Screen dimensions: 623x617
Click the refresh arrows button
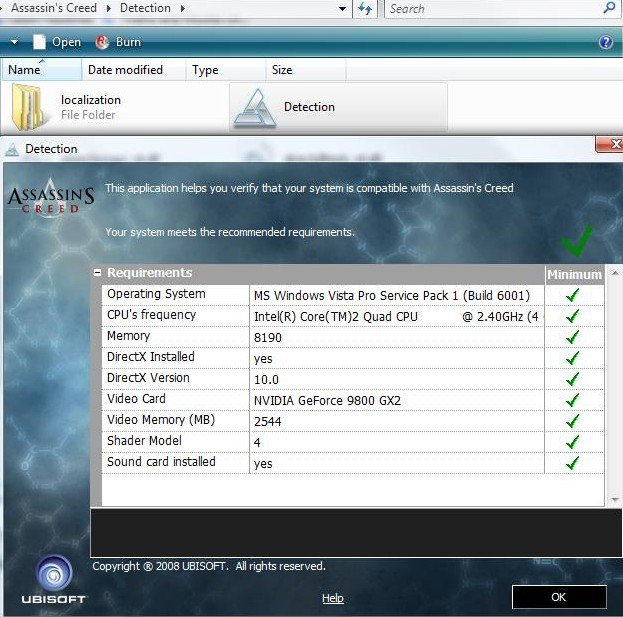tap(365, 8)
